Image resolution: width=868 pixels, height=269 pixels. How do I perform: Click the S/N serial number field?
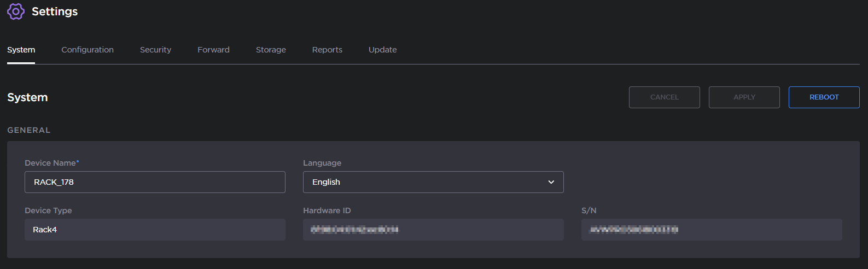(x=711, y=230)
